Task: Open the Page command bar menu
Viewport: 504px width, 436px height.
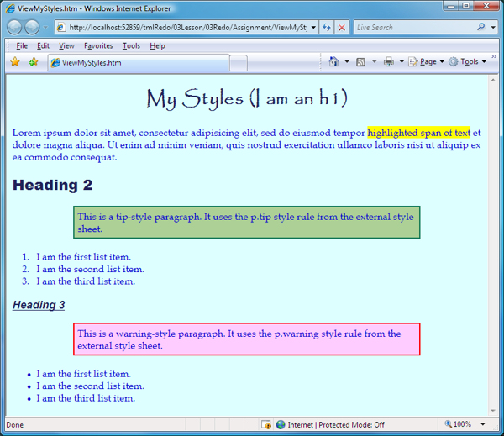Action: [426, 61]
